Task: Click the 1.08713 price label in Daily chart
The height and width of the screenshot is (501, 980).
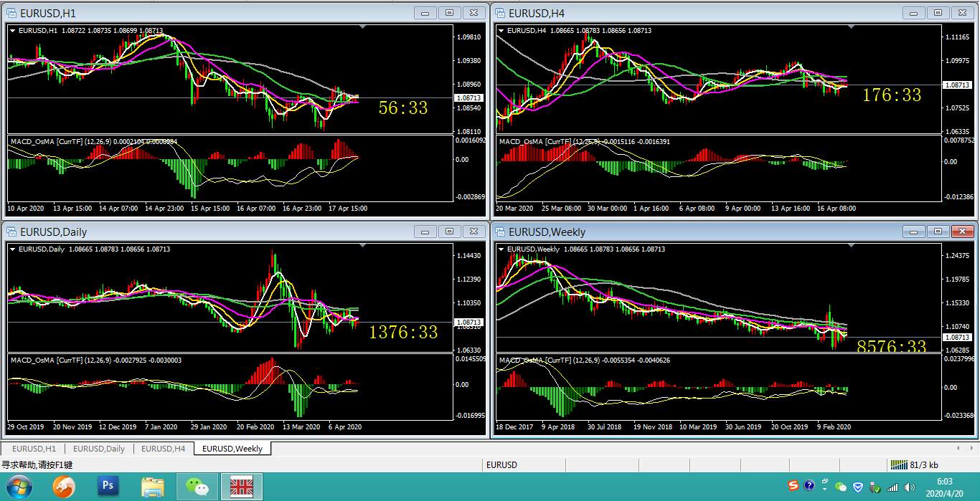Action: 469,323
